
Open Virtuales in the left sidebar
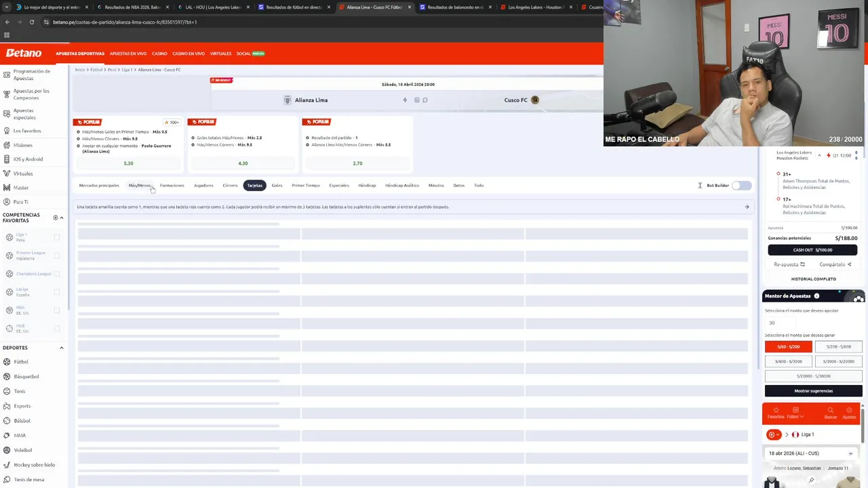pos(22,174)
